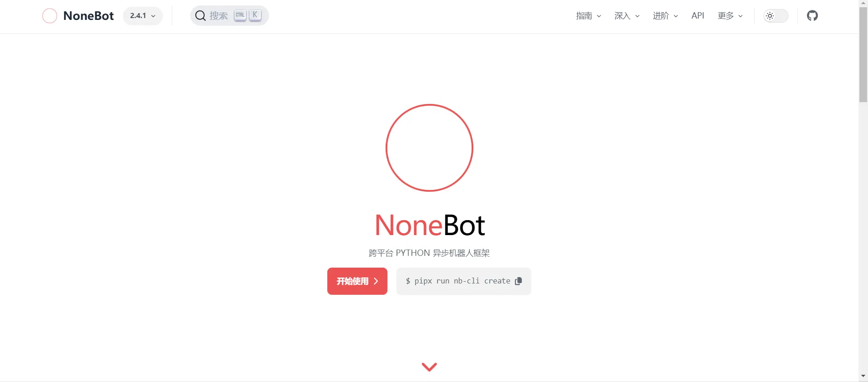
Task: Toggle the light/dark mode switch
Action: (776, 16)
